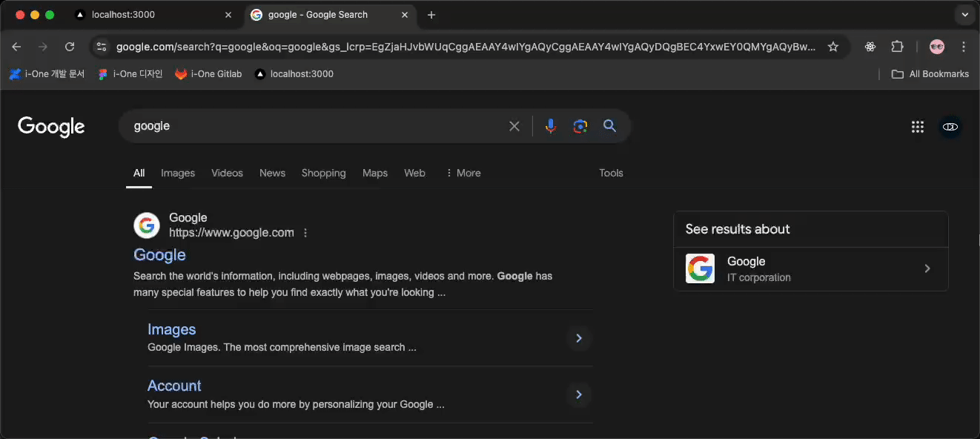980x439 pixels.
Task: Expand the Account sitelink chevron
Action: pyautogui.click(x=579, y=395)
